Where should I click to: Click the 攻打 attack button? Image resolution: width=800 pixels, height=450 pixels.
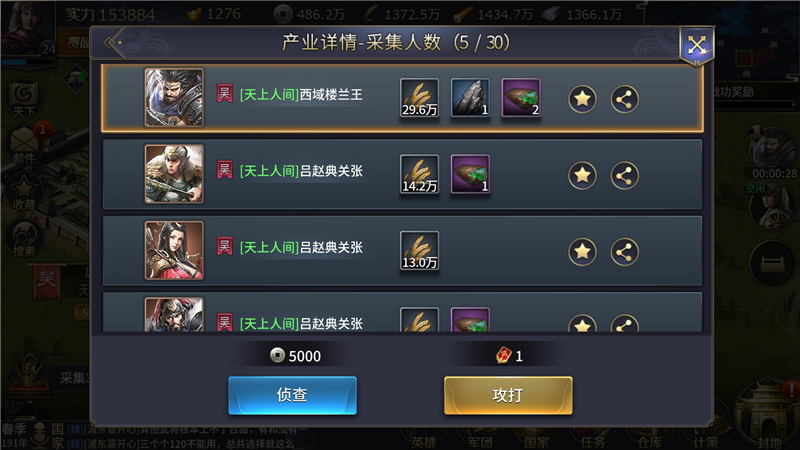(508, 395)
